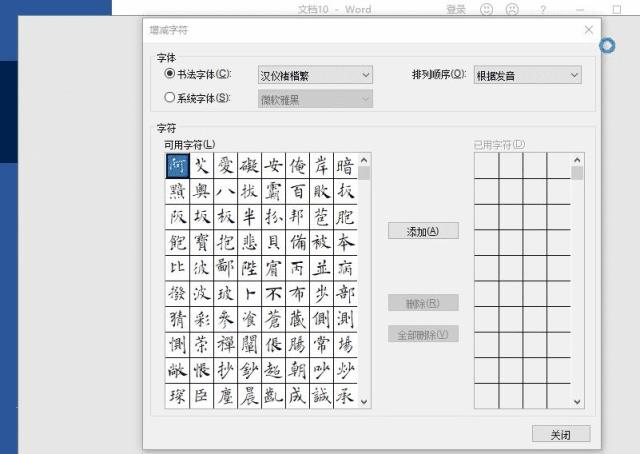Viewport: 640px width, 454px height.
Task: Select character 本 in available list
Action: click(x=345, y=243)
